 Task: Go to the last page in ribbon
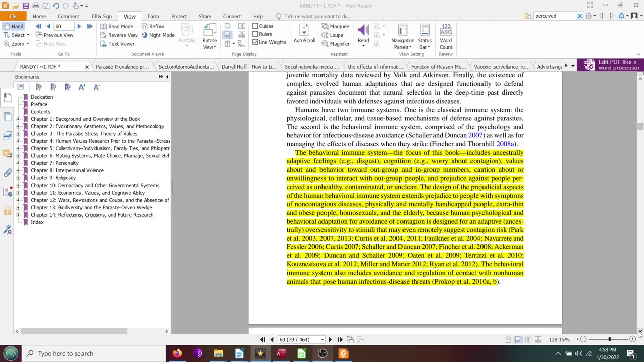[x=89, y=26]
